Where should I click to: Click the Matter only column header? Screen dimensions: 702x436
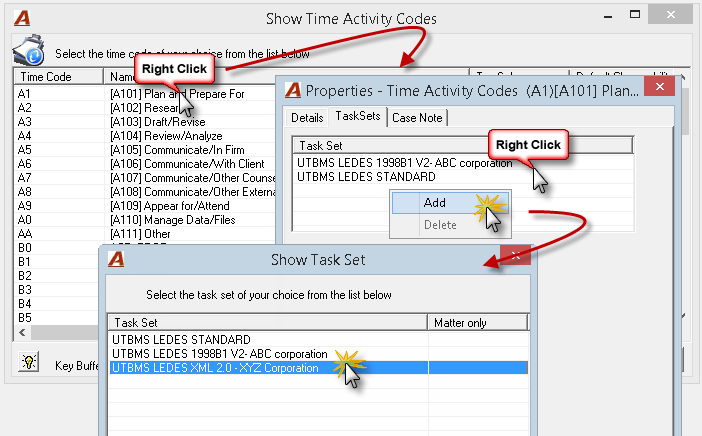click(478, 323)
